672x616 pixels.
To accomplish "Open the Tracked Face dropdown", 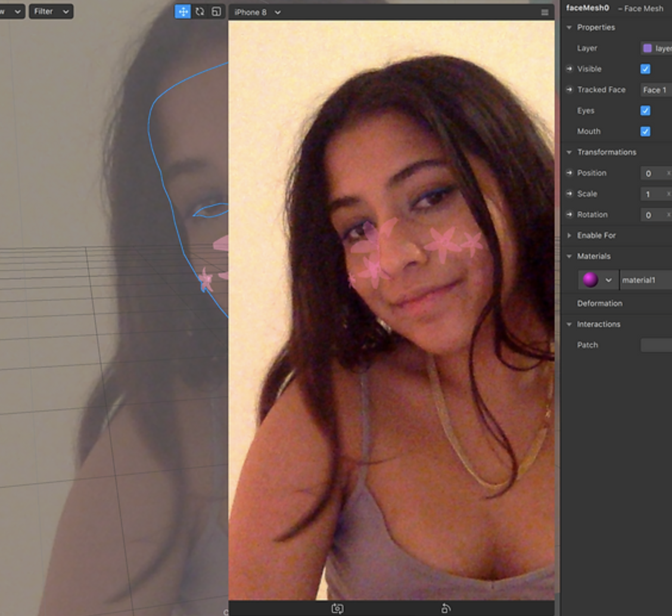I will tap(656, 90).
